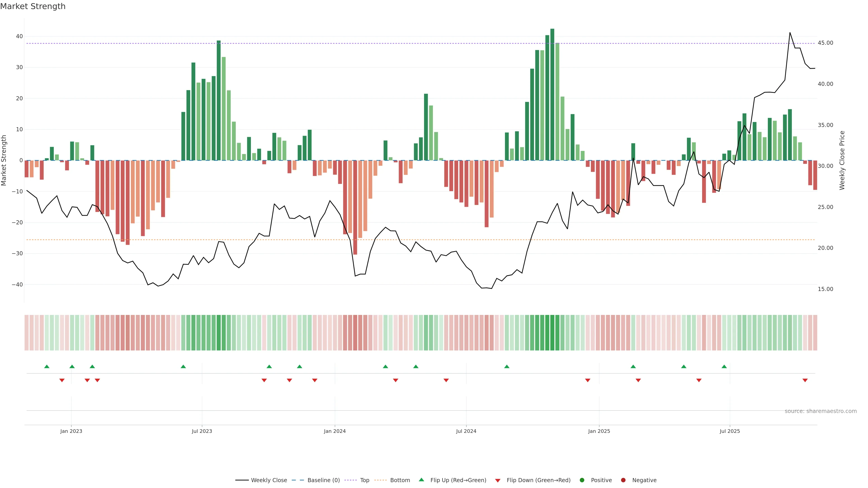Screen dimensions: 868x488
Task: Click the green Positive legend dot
Action: click(582, 480)
